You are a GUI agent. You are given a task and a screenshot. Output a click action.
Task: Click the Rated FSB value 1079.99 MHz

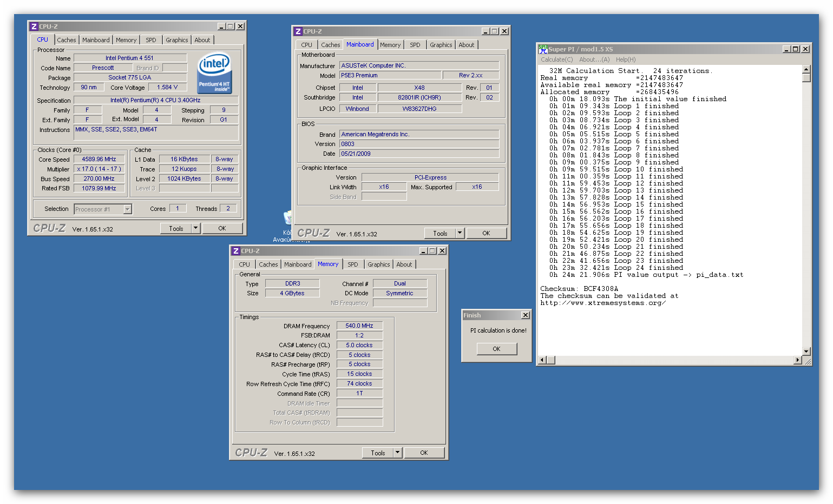(x=99, y=188)
